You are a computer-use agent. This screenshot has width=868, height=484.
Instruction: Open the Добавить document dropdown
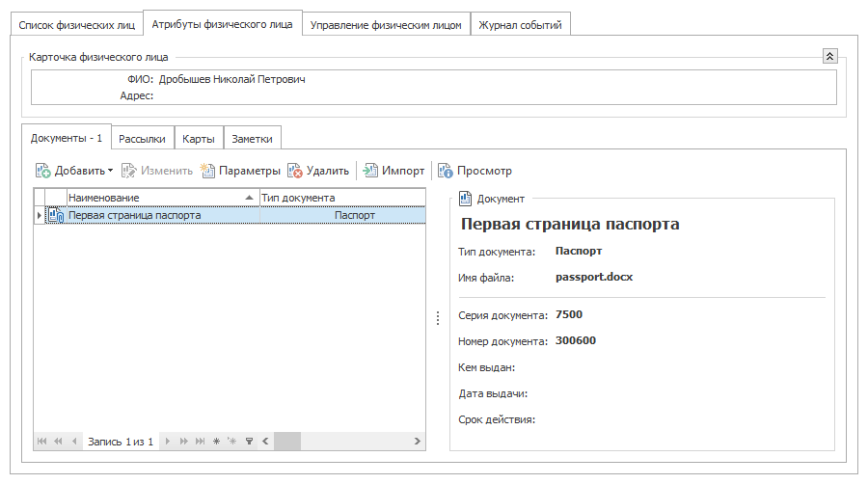coord(110,171)
